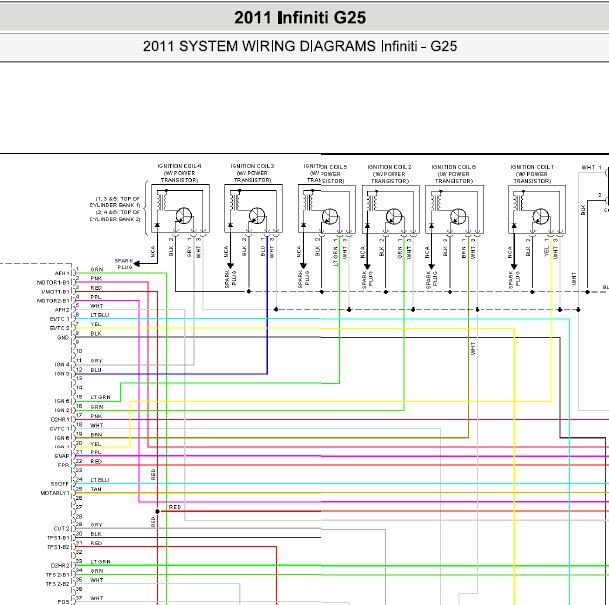
Task: Click the 'SSOFF' pin label
Action: coord(59,484)
